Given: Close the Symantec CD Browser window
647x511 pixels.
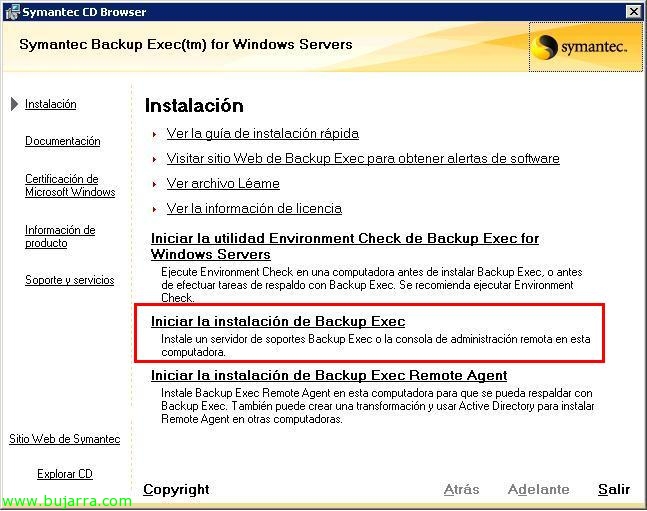Looking at the screenshot, I should click(634, 12).
